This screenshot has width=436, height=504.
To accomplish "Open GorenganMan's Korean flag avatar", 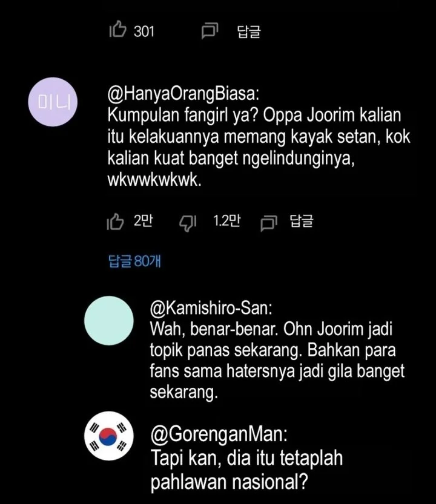I will (x=109, y=436).
